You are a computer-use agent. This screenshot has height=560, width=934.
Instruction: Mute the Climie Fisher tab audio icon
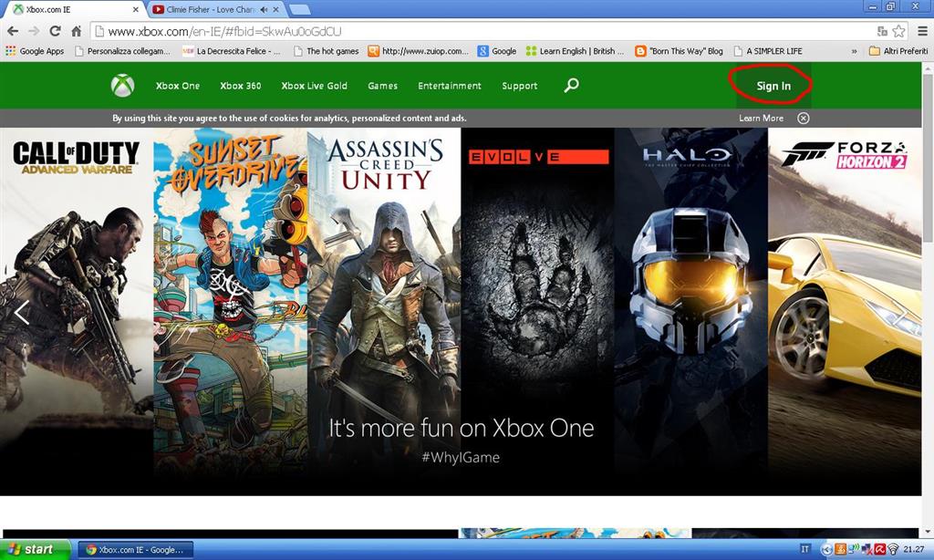(x=264, y=9)
